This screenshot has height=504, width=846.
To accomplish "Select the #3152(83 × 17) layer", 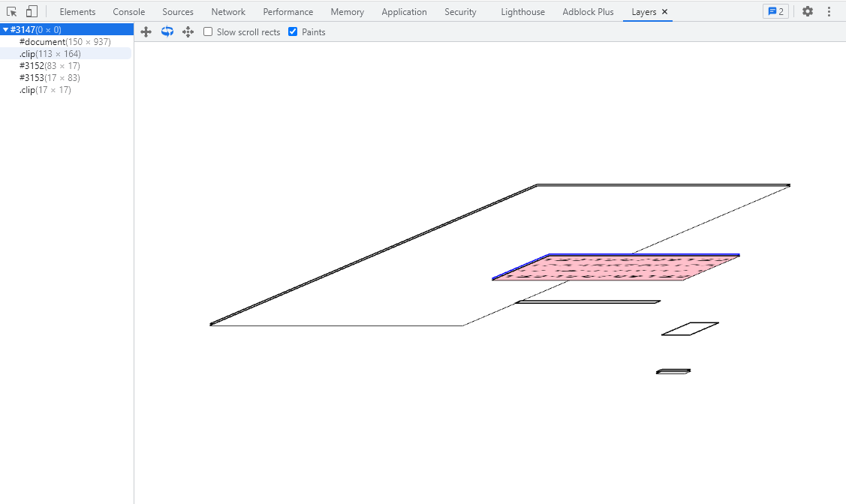I will point(50,66).
